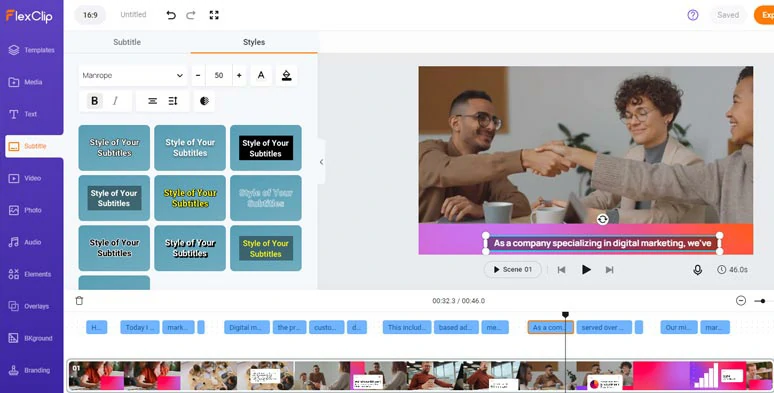Click the FlexClip logo
This screenshot has height=393, width=774.
click(29, 16)
